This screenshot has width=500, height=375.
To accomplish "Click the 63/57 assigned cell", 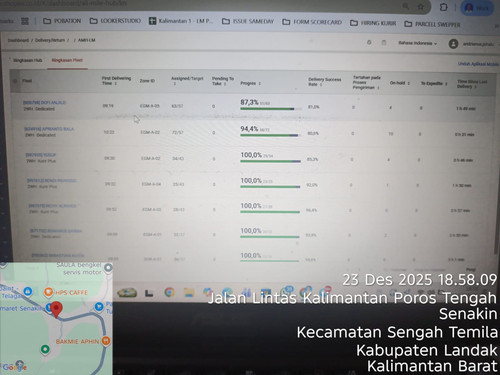I will (x=177, y=106).
